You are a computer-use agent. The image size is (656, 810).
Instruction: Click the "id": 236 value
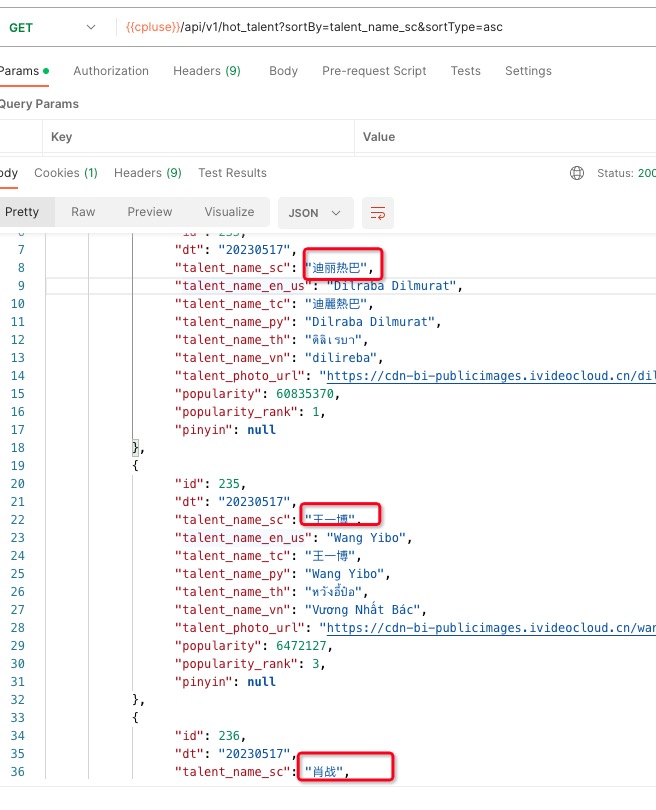point(229,736)
